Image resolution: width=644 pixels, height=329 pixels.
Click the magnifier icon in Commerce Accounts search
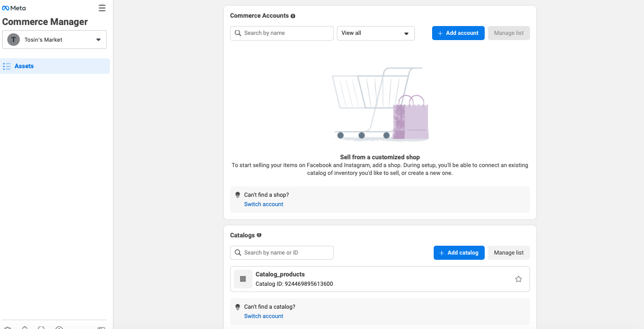pyautogui.click(x=238, y=33)
